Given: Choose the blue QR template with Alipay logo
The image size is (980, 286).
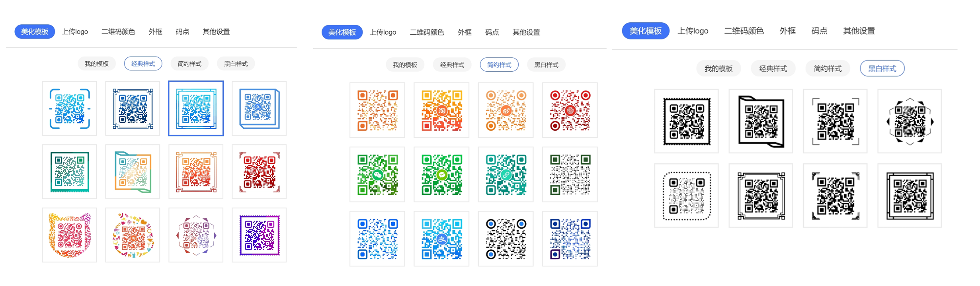Looking at the screenshot, I should (441, 239).
